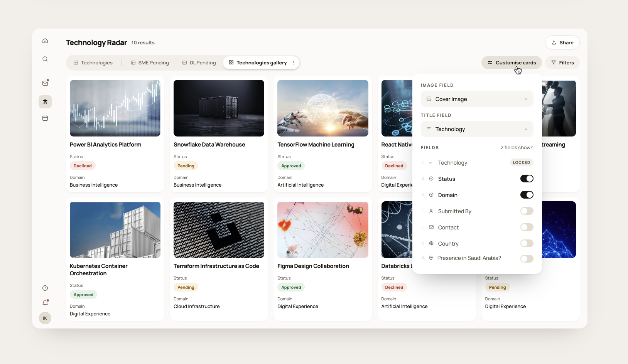
Task: Click the drag handle beside Presence in Saudi Arabia
Action: pyautogui.click(x=423, y=258)
